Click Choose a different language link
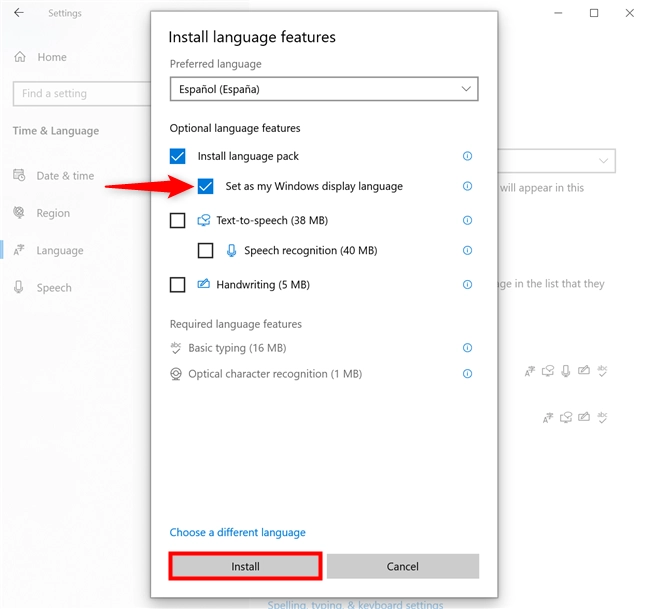 click(238, 532)
